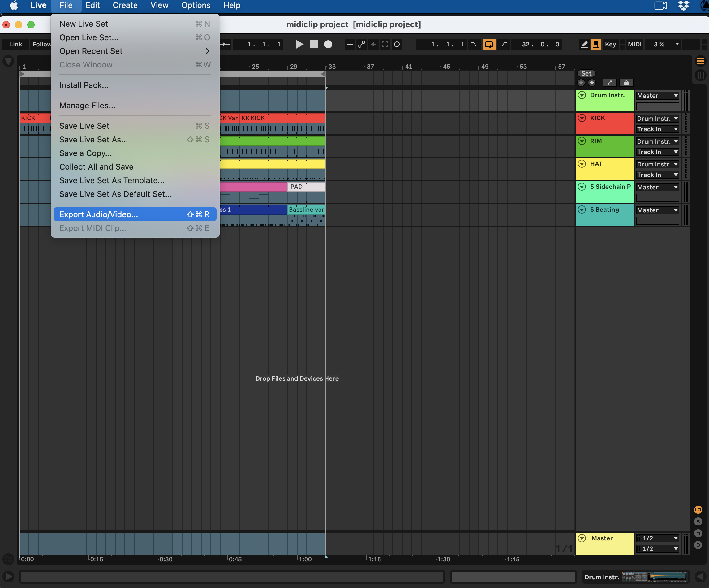Toggle the computer MIDI keyboard icon
This screenshot has width=709, height=588.
pos(596,44)
